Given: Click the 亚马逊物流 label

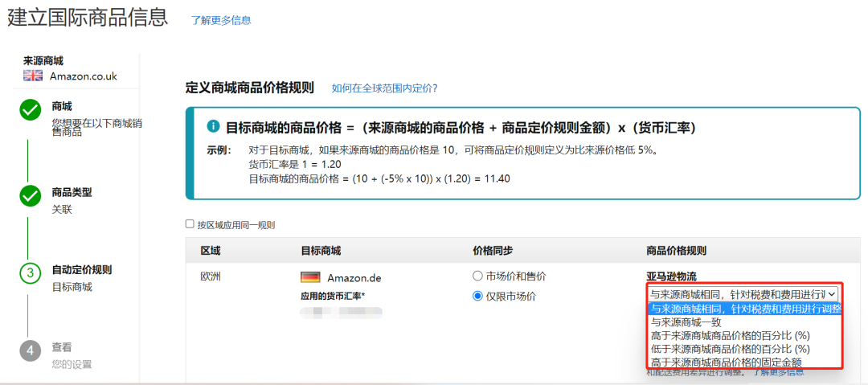Looking at the screenshot, I should coord(671,276).
